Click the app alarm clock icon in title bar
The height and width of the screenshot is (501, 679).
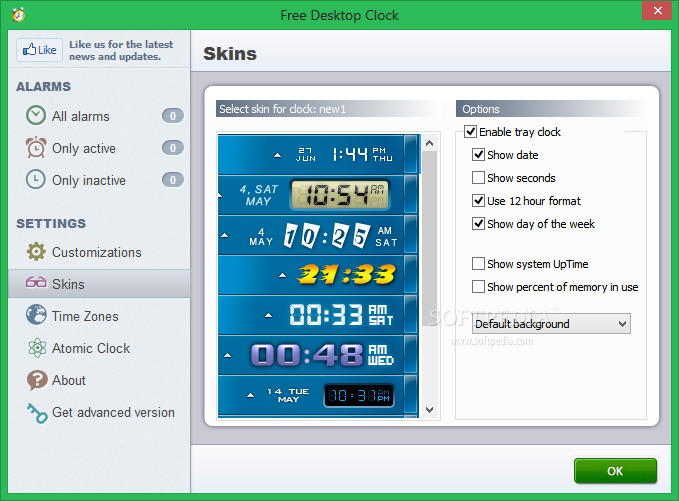point(19,15)
